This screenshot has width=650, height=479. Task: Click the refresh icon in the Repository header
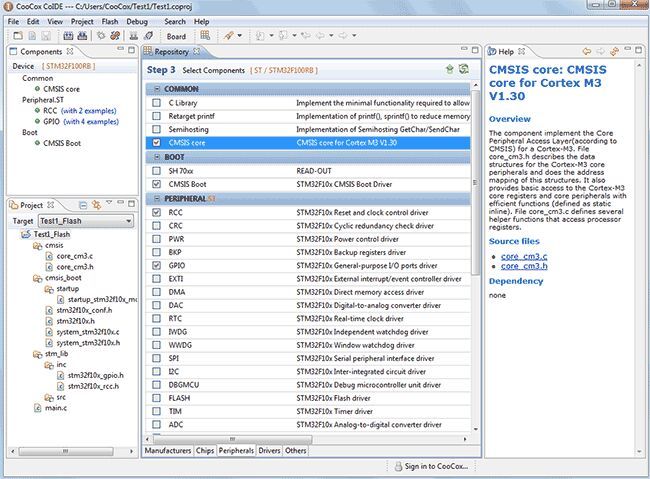464,69
